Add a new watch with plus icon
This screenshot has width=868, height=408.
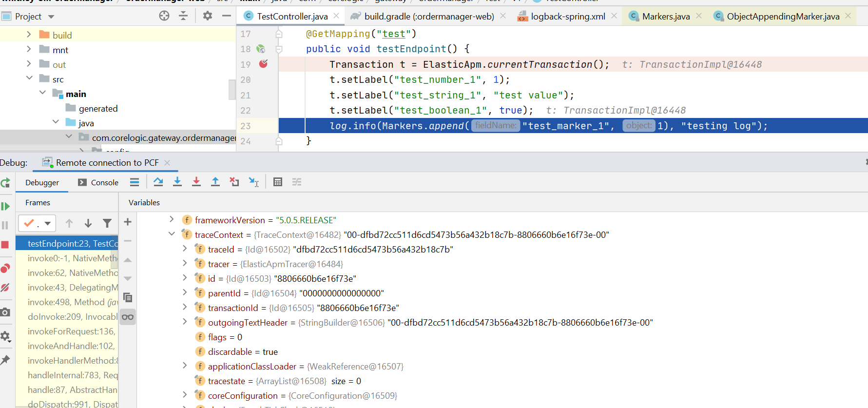coord(128,222)
